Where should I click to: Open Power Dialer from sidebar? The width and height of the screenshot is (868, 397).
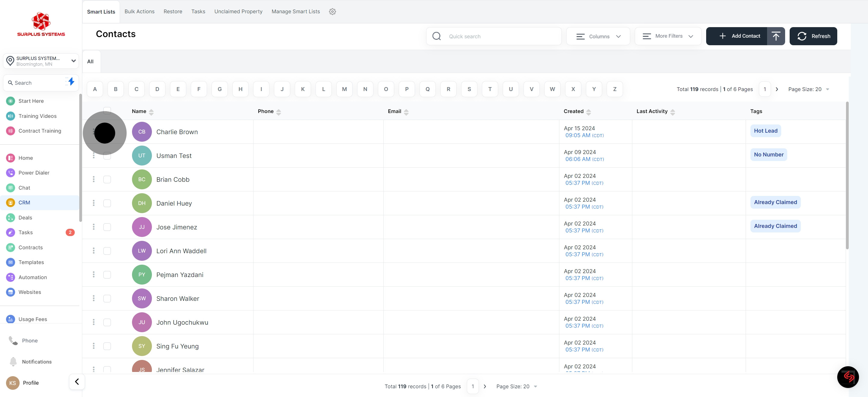[34, 172]
